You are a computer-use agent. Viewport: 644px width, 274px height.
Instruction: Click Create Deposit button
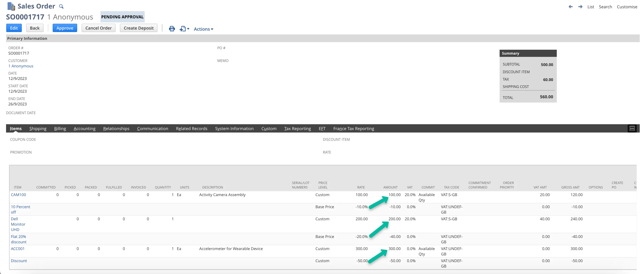(139, 28)
